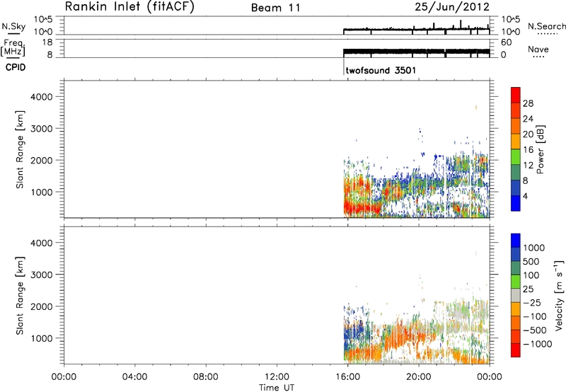The width and height of the screenshot is (566, 392).
Task: Click the power panel 'Slant Range [km]' label
Action: coord(20,149)
